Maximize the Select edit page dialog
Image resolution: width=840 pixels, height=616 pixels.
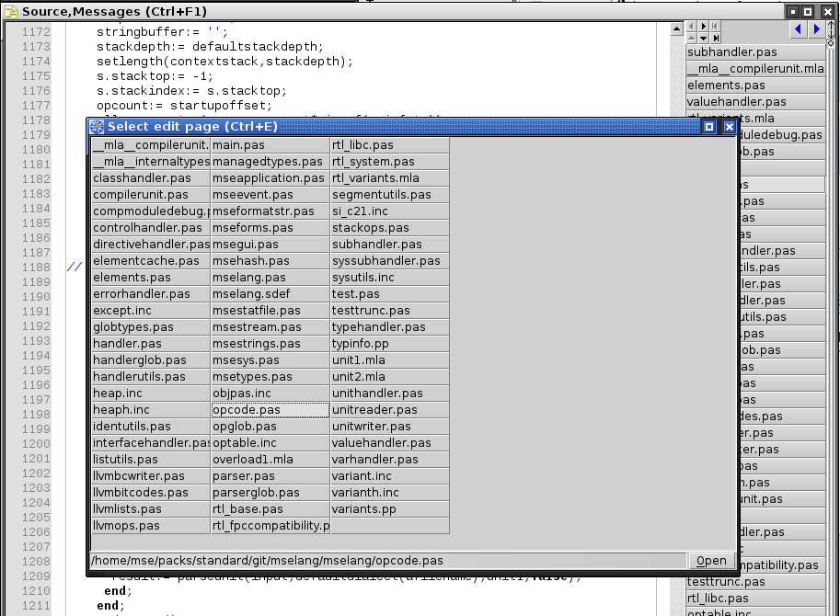point(709,127)
